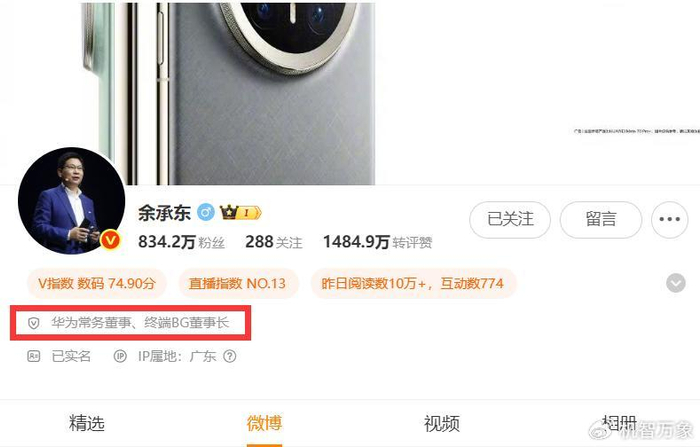The image size is (700, 447).
Task: Open the gold crown membership badge
Action: pyautogui.click(x=240, y=213)
